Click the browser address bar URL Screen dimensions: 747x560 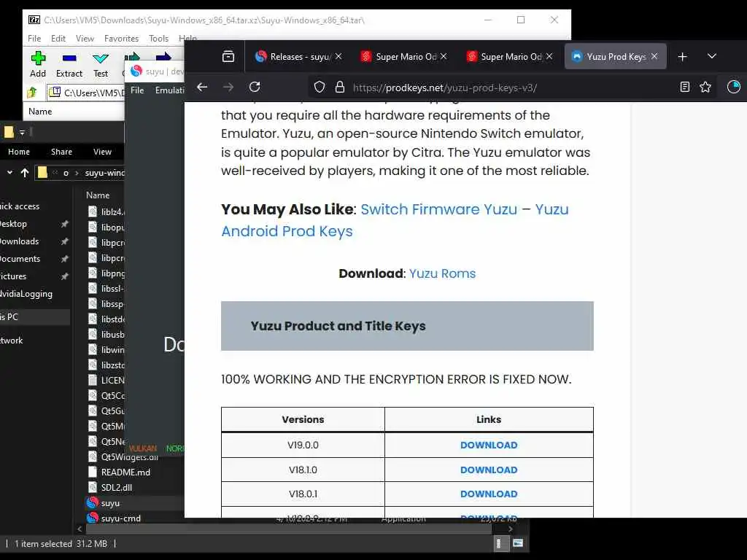[445, 87]
